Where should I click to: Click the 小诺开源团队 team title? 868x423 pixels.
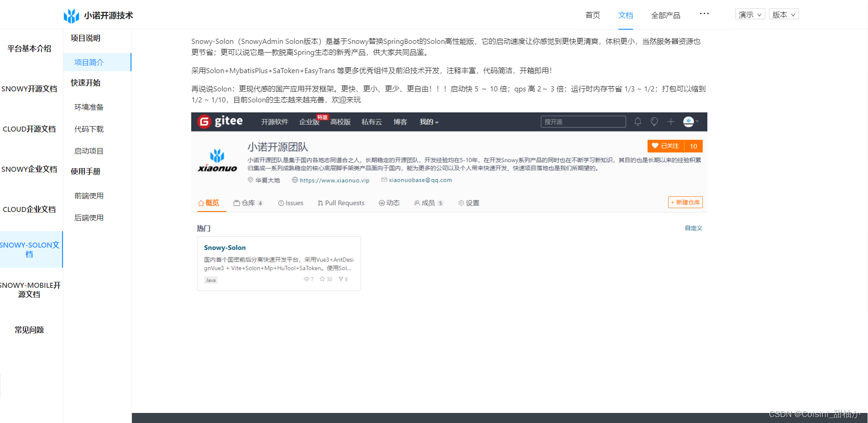coord(277,147)
